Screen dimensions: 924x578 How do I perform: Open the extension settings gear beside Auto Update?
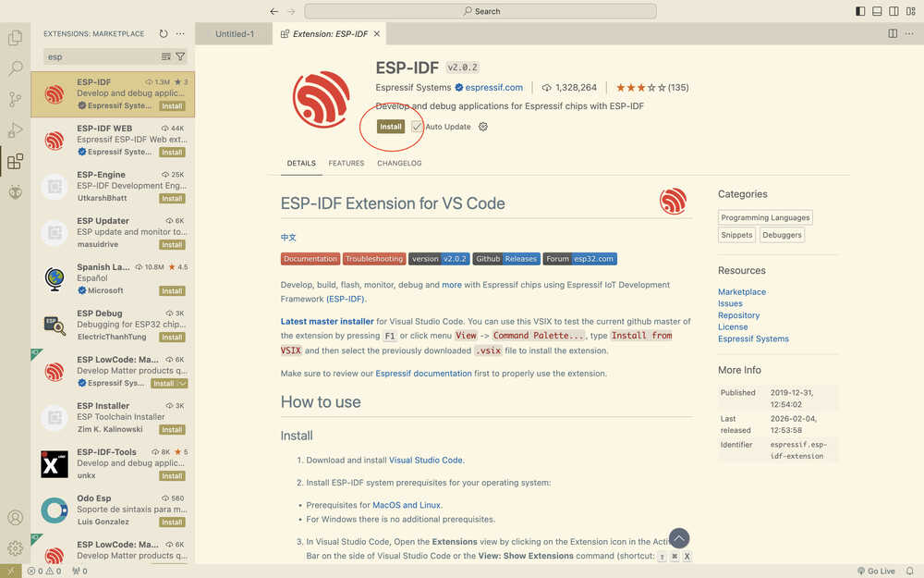tap(482, 127)
